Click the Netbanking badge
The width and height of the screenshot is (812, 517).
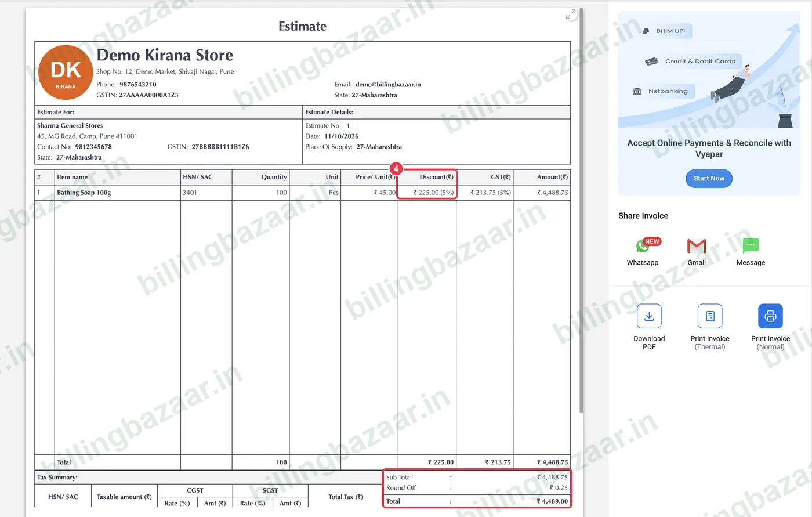(662, 91)
